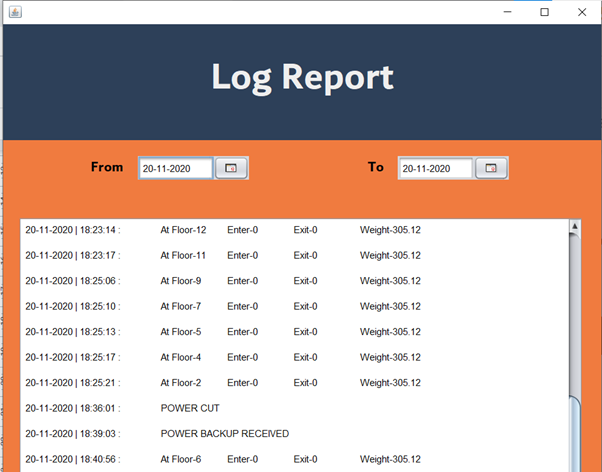Click 'Weight-305.12' in the Floor-9 row
This screenshot has height=472, width=602.
390,281
